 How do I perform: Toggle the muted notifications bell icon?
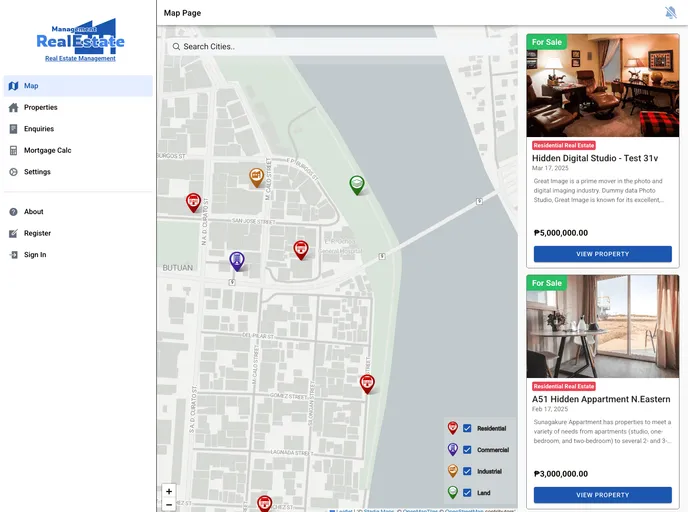(x=670, y=13)
